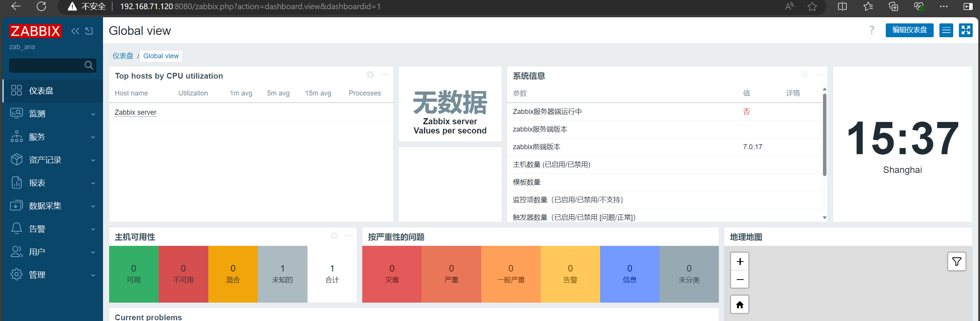Click the sidebar search input field
Viewport: 980px width, 321px height.
(52, 66)
